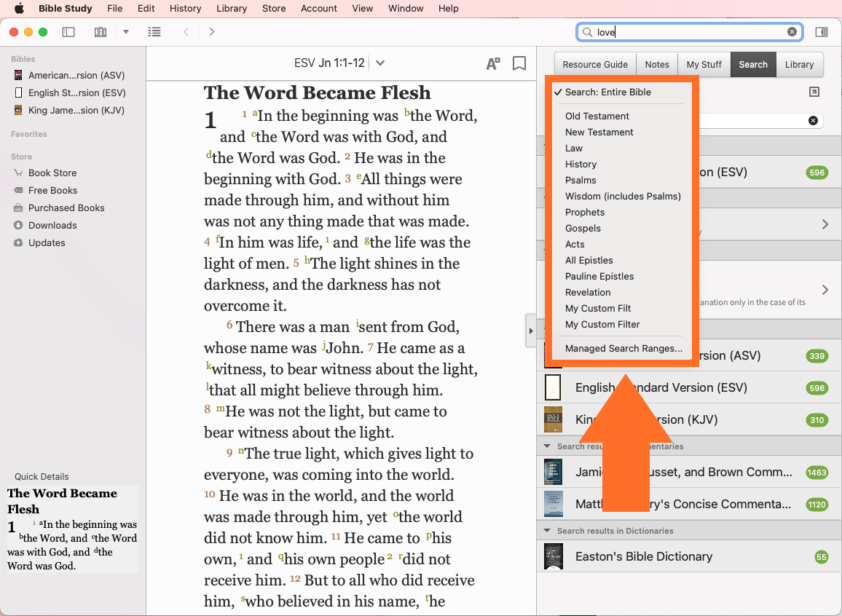The height and width of the screenshot is (616, 842).
Task: Collapse the right panel using divider arrow
Action: pos(530,331)
